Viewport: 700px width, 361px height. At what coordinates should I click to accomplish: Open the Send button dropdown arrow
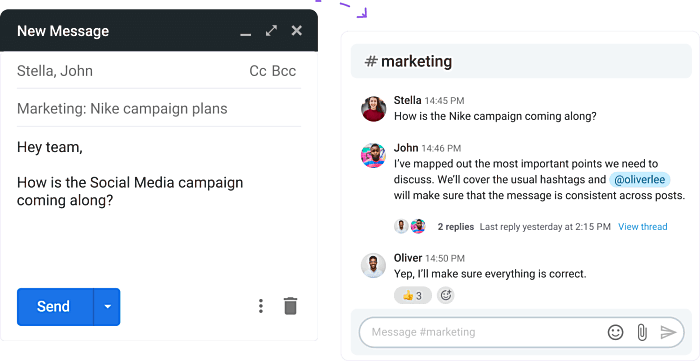[x=107, y=307]
